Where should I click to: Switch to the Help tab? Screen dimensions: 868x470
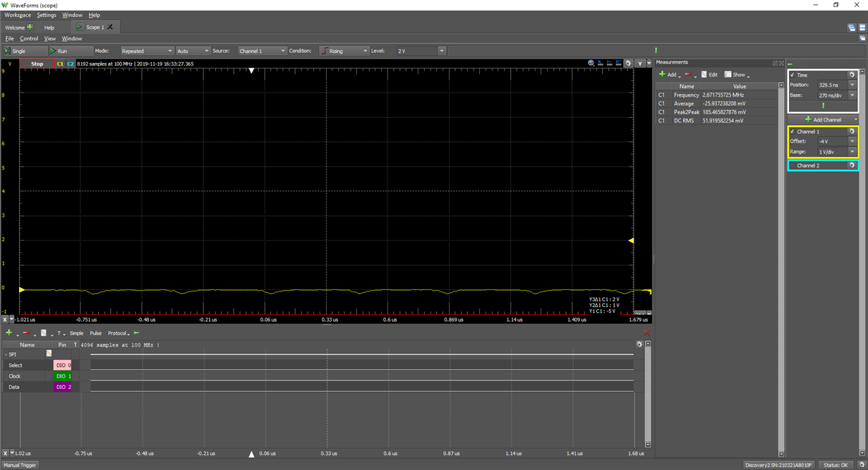click(49, 28)
